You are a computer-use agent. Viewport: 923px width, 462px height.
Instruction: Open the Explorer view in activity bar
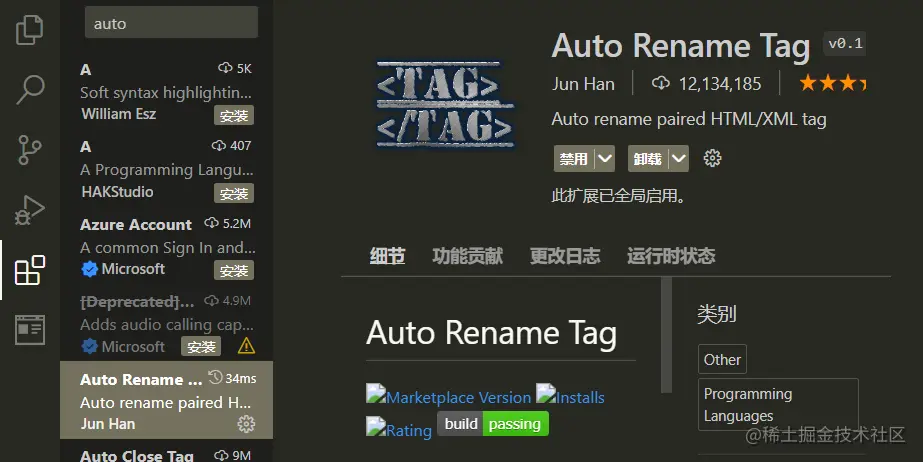(29, 29)
